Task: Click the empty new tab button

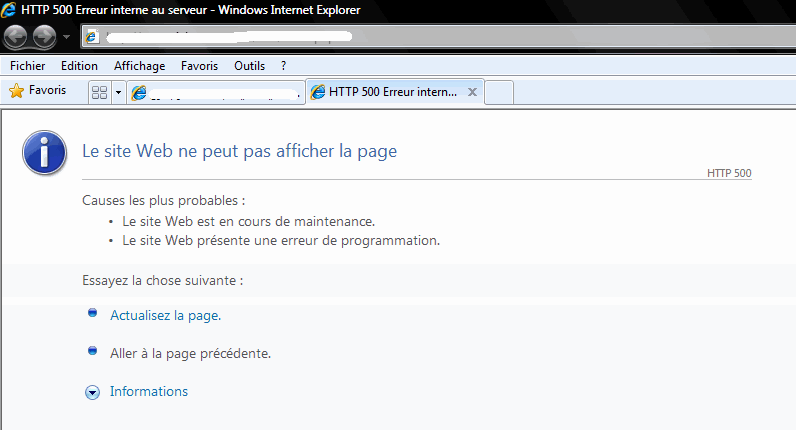Action: (499, 92)
